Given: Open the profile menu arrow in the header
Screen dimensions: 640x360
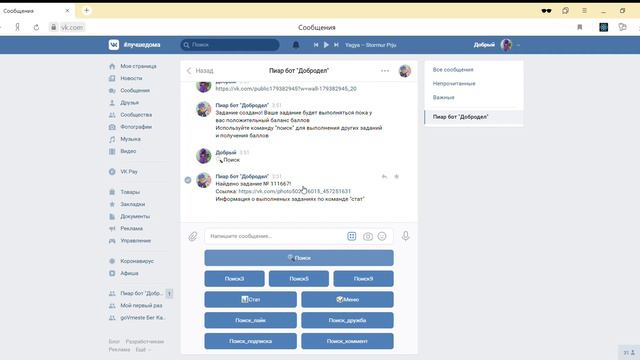Looking at the screenshot, I should coord(518,45).
